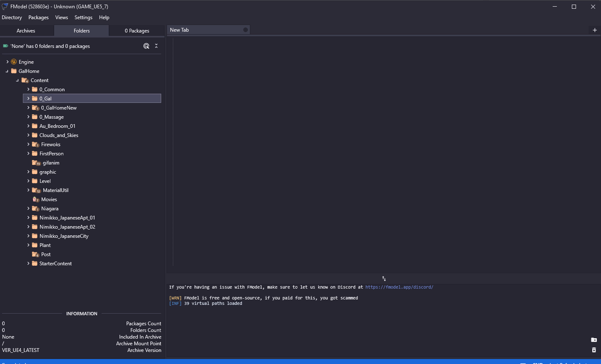Click the Clouds_and_Skies folder icon
Viewport: 601px width, 364px height.
pyautogui.click(x=35, y=135)
